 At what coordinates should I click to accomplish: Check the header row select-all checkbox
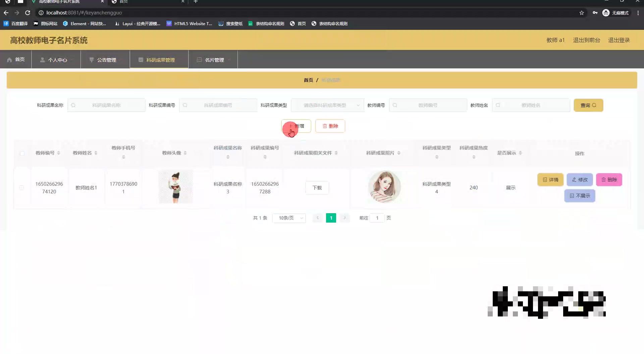tap(22, 154)
